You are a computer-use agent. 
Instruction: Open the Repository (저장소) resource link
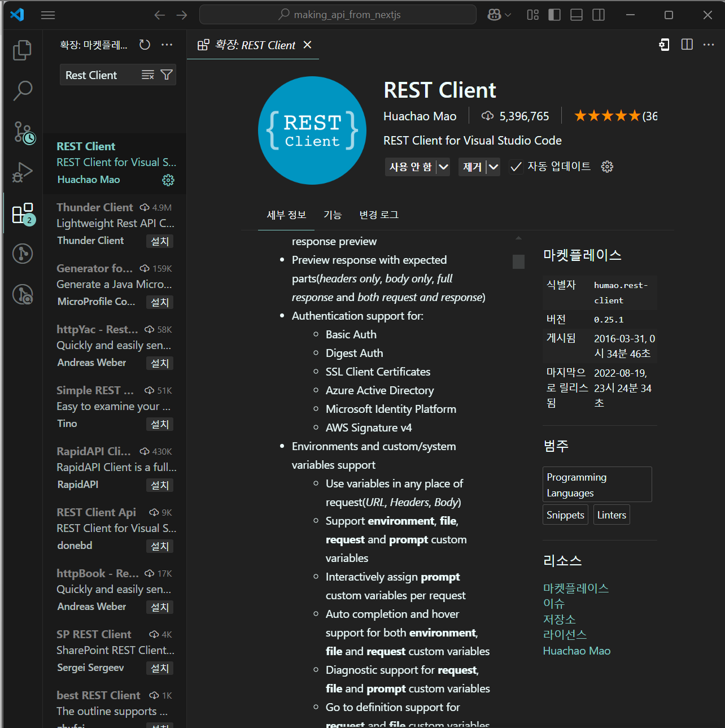[x=560, y=619]
